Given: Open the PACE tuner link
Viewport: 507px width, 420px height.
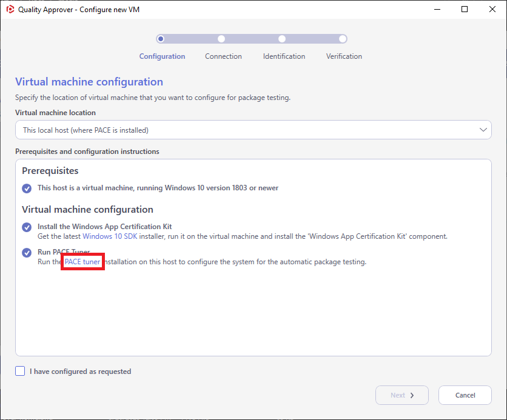Looking at the screenshot, I should (x=82, y=262).
